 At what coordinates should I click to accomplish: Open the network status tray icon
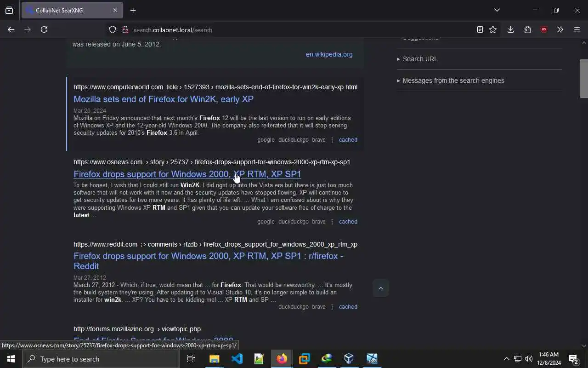click(x=518, y=359)
